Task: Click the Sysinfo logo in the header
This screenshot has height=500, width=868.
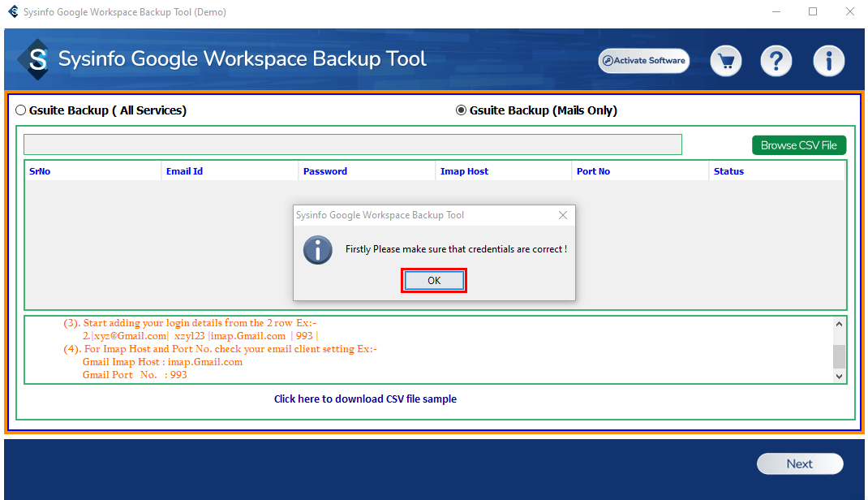Action: [x=34, y=59]
